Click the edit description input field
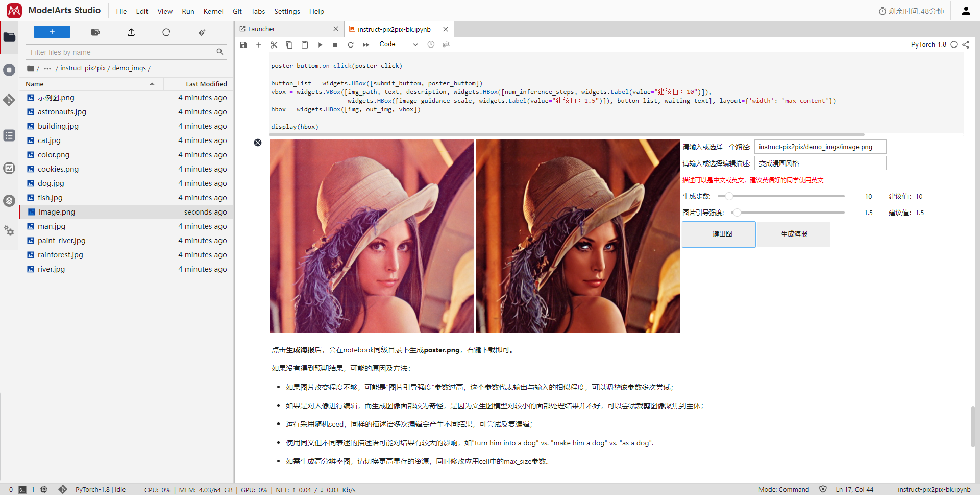 (820, 163)
